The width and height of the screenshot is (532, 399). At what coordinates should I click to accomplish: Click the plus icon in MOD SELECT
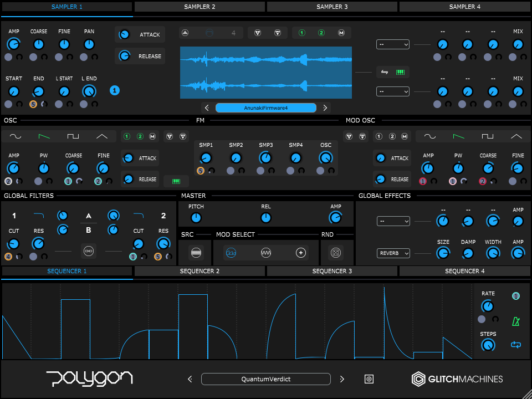(301, 253)
